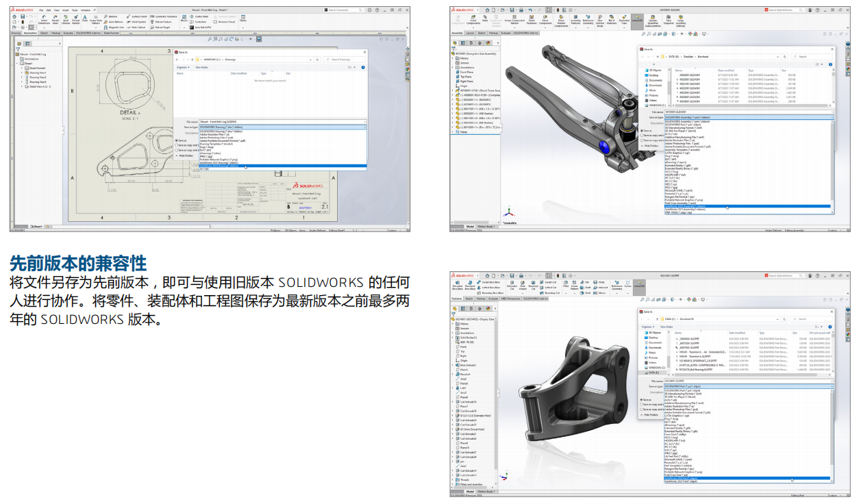
Task: Click the Geometric Tolerance tool
Action: (164, 16)
